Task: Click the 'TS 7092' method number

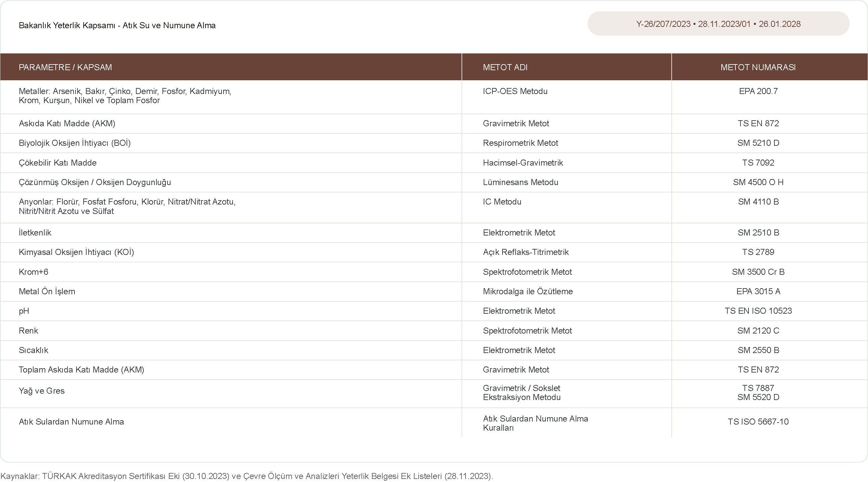Action: coord(758,163)
